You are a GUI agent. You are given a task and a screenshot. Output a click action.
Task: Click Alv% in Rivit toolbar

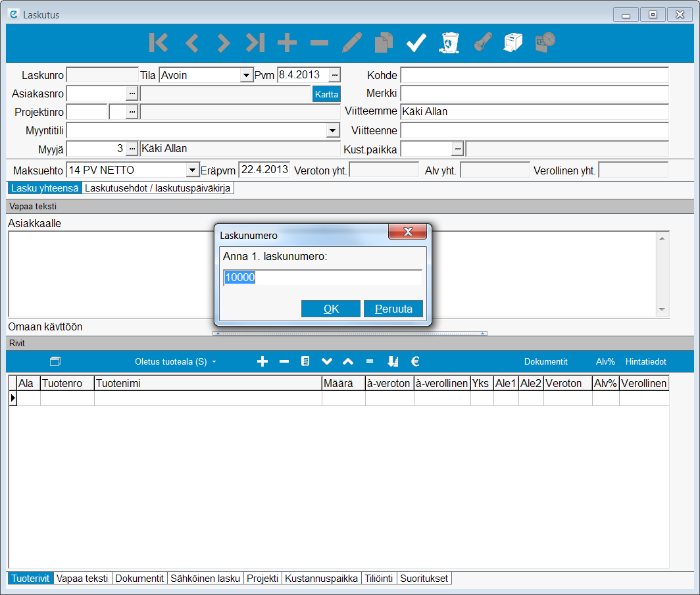[x=605, y=362]
